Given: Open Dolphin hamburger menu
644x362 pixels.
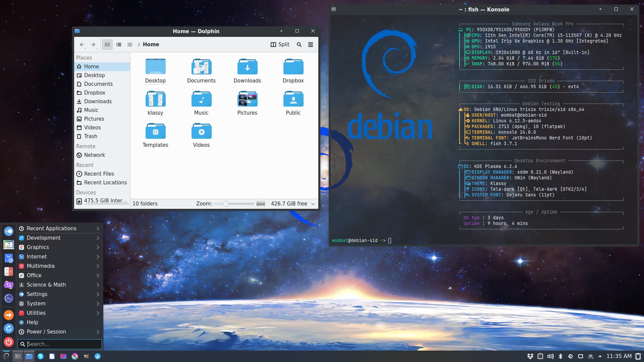Looking at the screenshot, I should (x=311, y=45).
